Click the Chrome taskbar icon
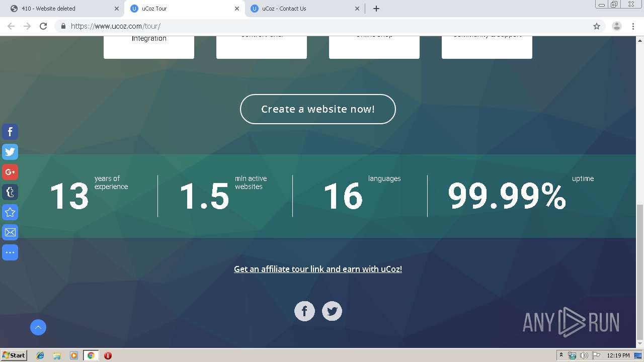This screenshot has width=644, height=362. tap(91, 355)
